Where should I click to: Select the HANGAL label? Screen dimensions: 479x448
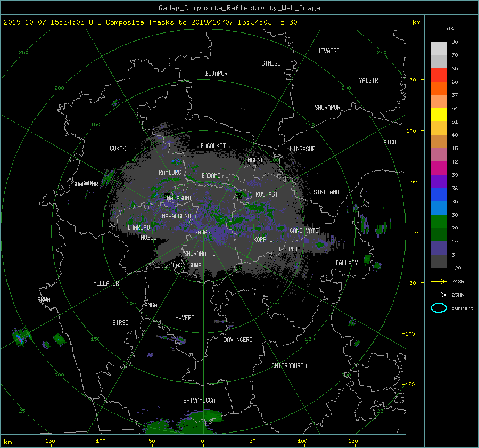[x=150, y=305]
